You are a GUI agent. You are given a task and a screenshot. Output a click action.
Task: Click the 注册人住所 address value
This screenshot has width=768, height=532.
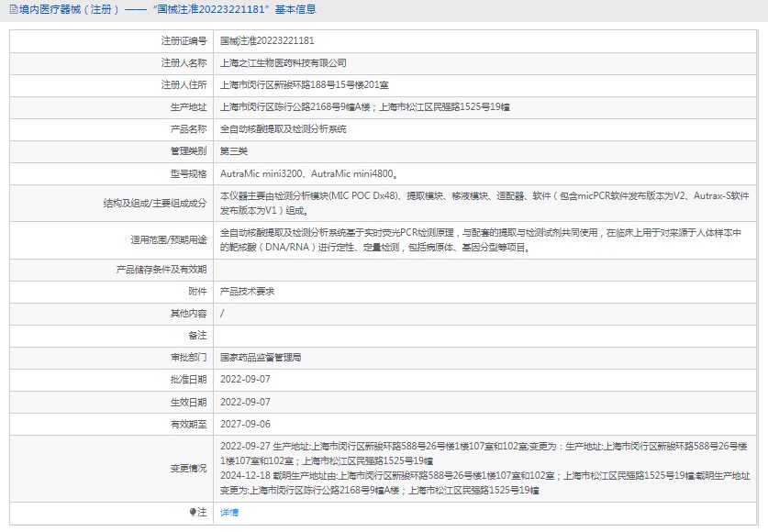coord(297,85)
